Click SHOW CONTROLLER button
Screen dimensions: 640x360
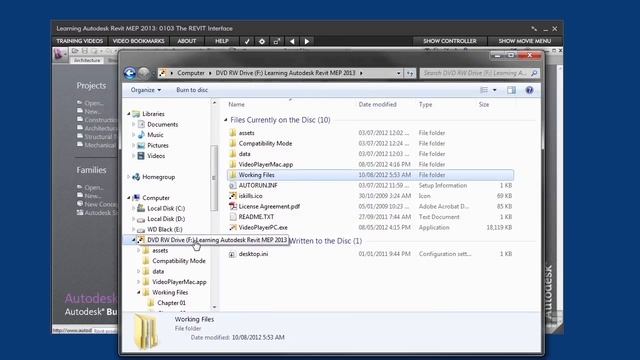point(450,41)
